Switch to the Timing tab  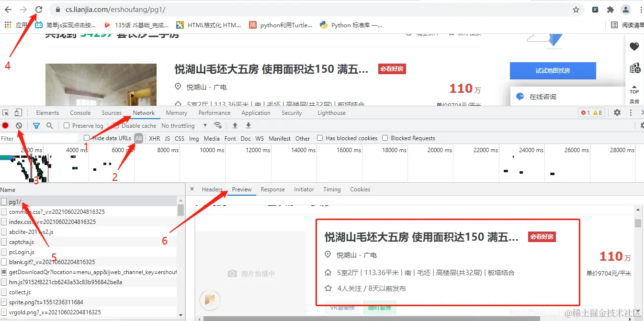pos(332,189)
